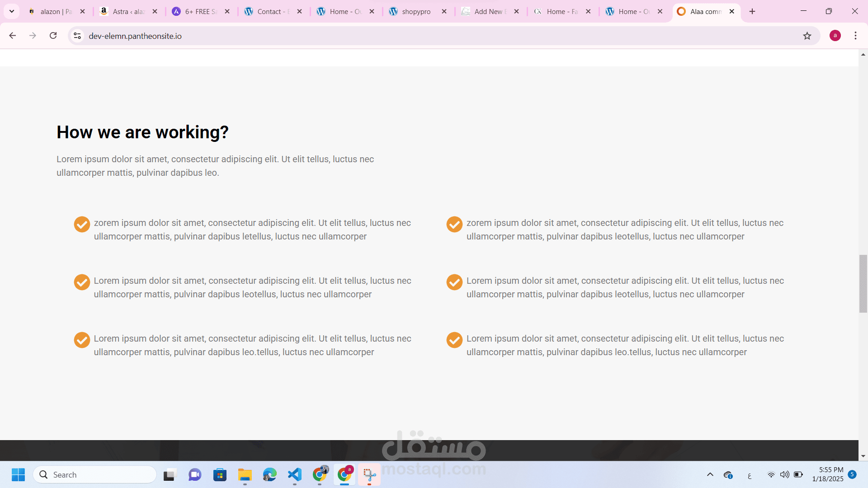Click the page vertical scrollbar thumb
868x488 pixels.
(x=863, y=283)
